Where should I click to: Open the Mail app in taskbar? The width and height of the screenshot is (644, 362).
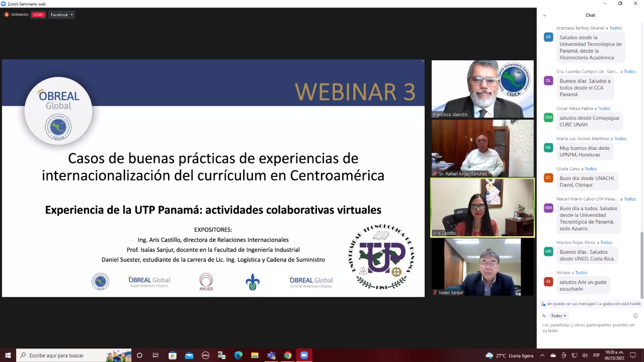coord(189,355)
